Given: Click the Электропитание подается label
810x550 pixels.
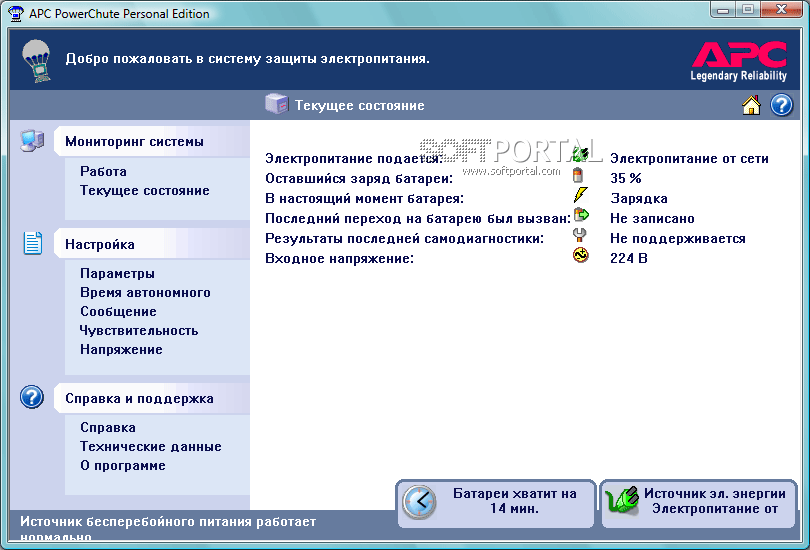Looking at the screenshot, I should (354, 159).
